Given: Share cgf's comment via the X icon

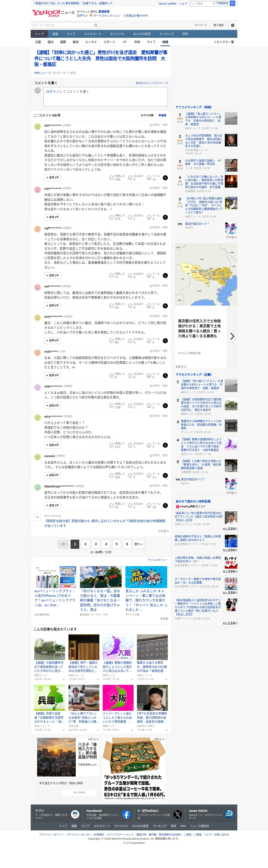Looking at the screenshot, I should (x=165, y=276).
